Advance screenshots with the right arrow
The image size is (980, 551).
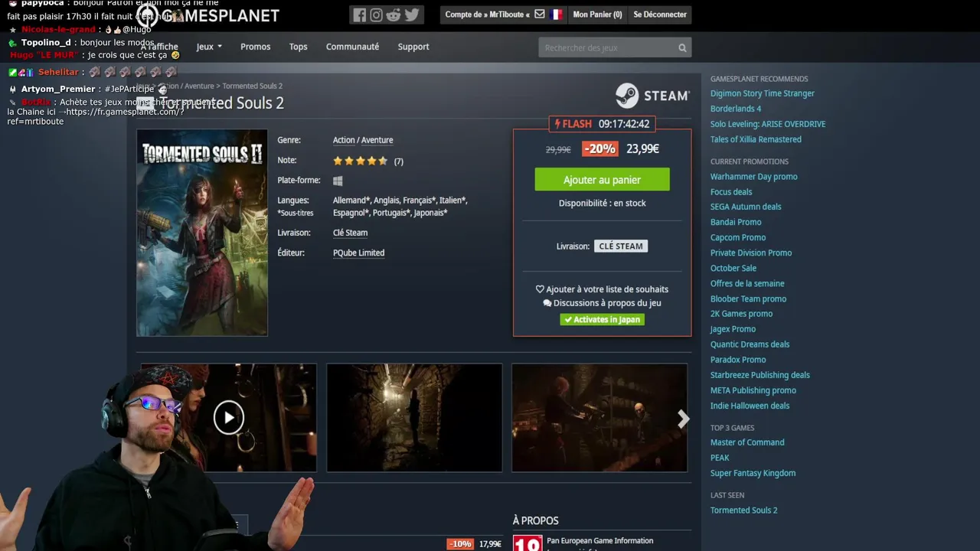click(683, 419)
